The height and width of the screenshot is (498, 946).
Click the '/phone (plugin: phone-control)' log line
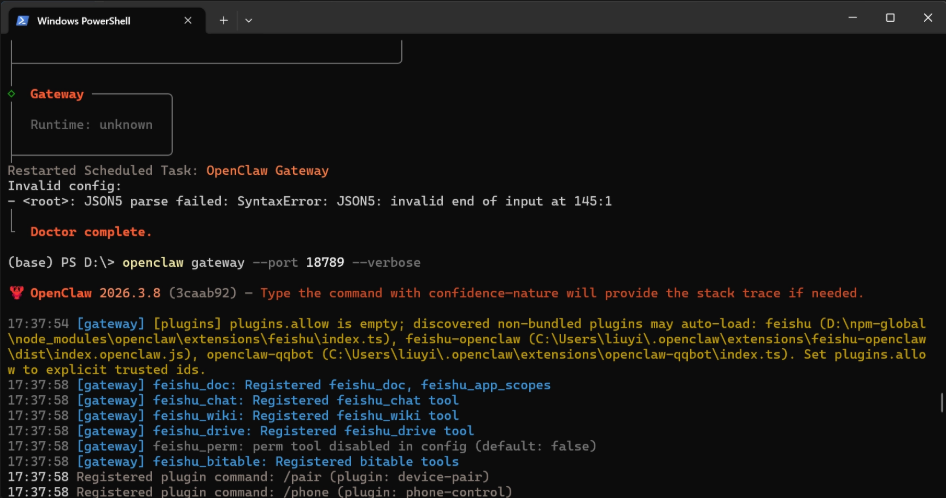pos(260,491)
